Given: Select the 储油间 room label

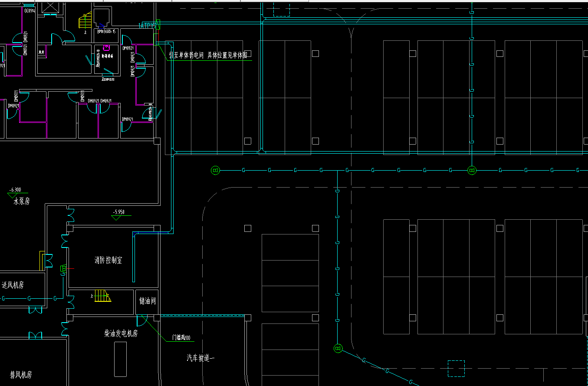Looking at the screenshot, I should click(x=147, y=301).
